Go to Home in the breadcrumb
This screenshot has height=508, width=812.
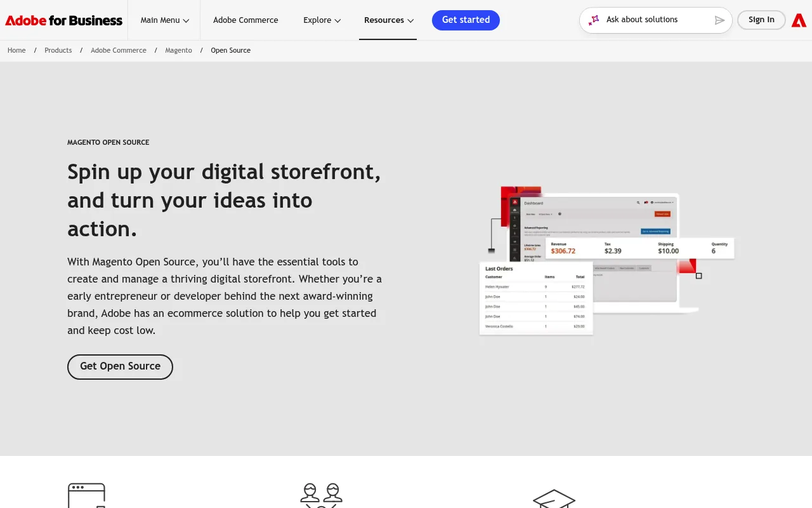tap(16, 50)
